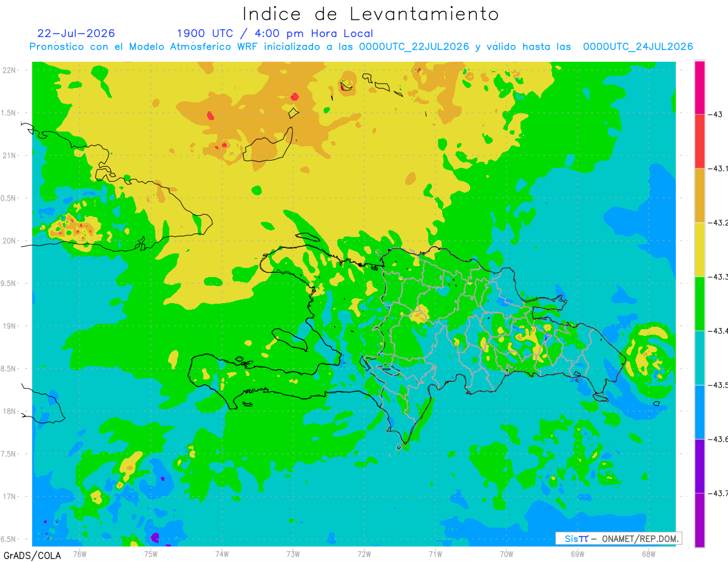The width and height of the screenshot is (728, 562).
Task: Click the '-43.4' legend value
Action: pyautogui.click(x=717, y=331)
